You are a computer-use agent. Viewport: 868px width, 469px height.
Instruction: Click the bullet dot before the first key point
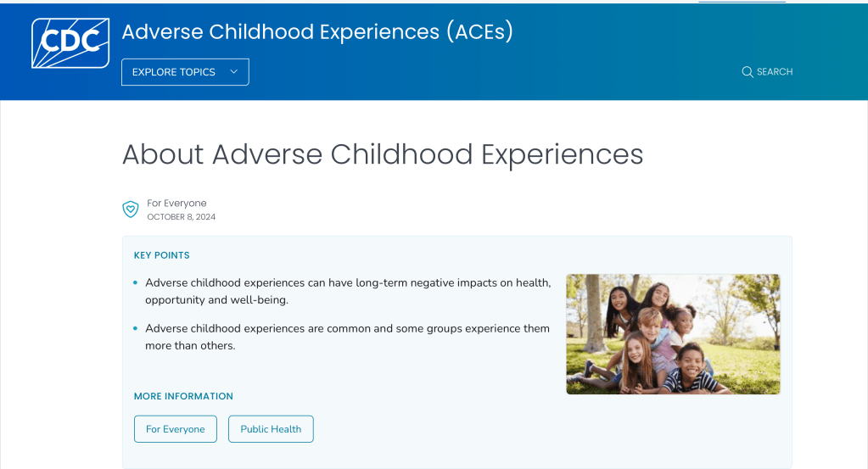pyautogui.click(x=136, y=283)
